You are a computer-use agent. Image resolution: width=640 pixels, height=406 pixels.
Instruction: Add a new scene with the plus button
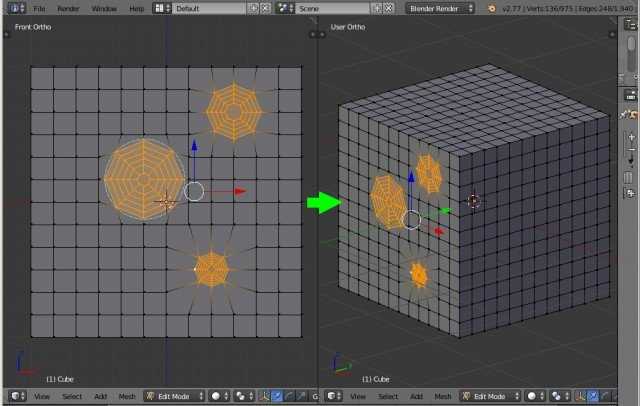point(377,8)
